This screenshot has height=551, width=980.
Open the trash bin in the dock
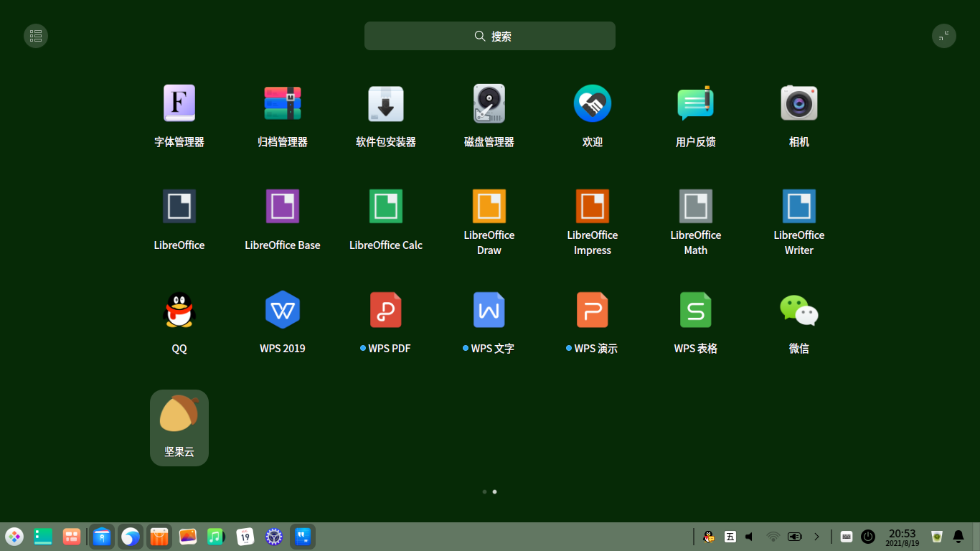(x=937, y=537)
